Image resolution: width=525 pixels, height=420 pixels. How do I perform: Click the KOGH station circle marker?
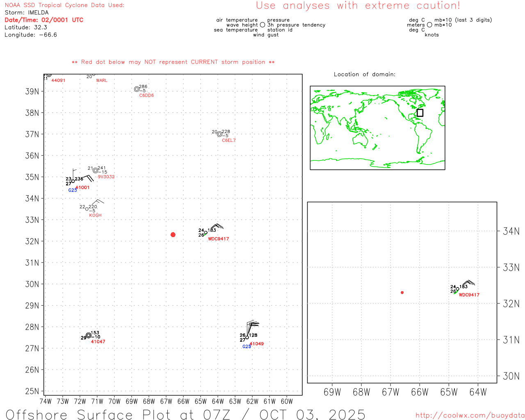coord(87,209)
